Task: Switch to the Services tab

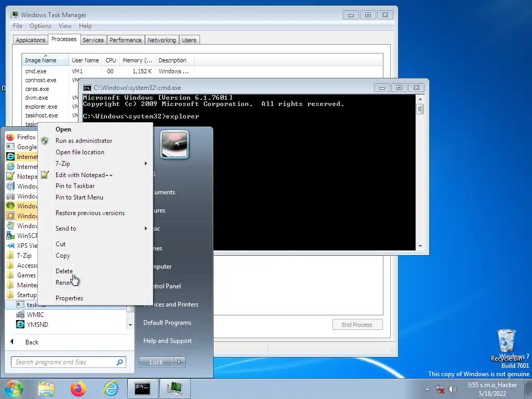Action: pos(93,40)
